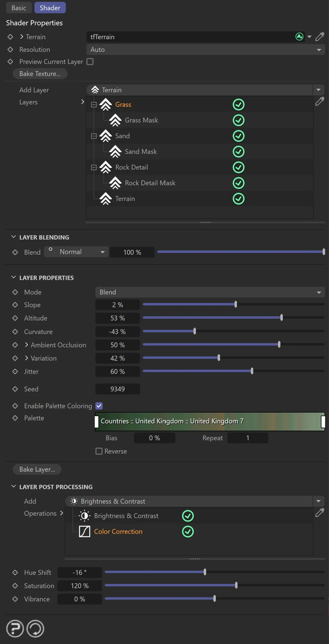Expand the Variation parameter group

click(27, 358)
